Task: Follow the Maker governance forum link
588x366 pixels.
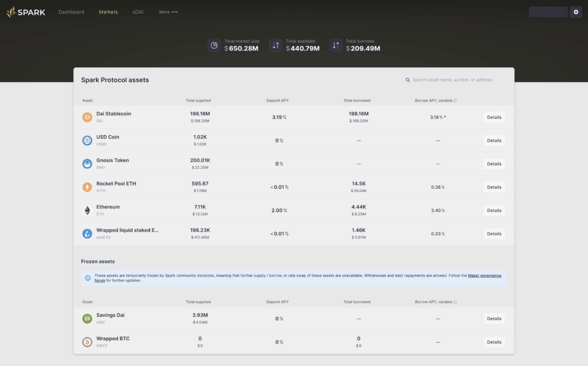Action: (x=485, y=276)
